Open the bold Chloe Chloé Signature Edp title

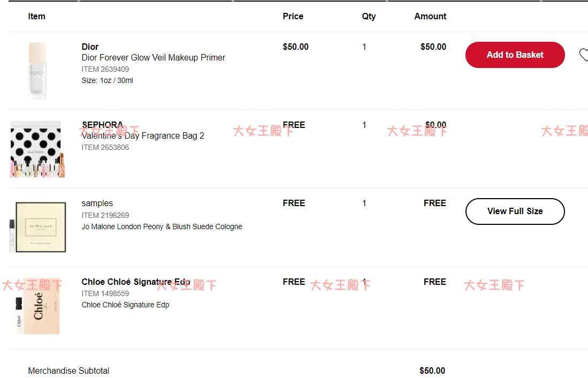click(136, 282)
